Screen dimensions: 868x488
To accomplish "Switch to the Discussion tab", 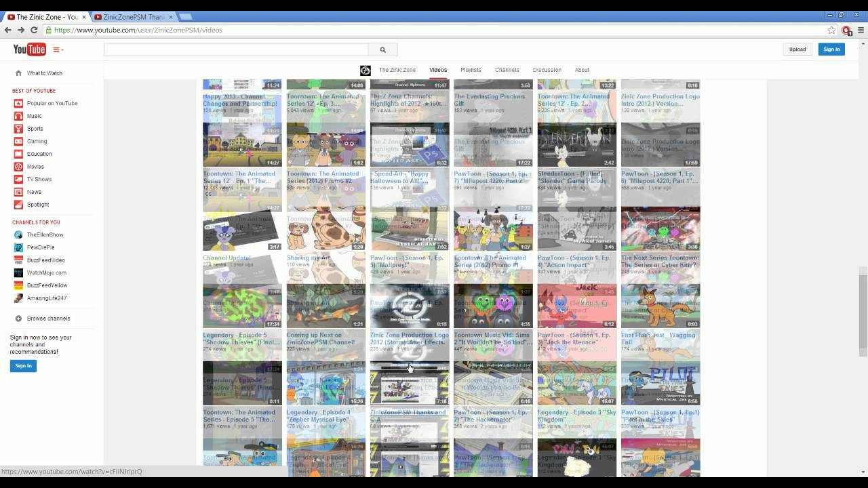I will click(547, 70).
